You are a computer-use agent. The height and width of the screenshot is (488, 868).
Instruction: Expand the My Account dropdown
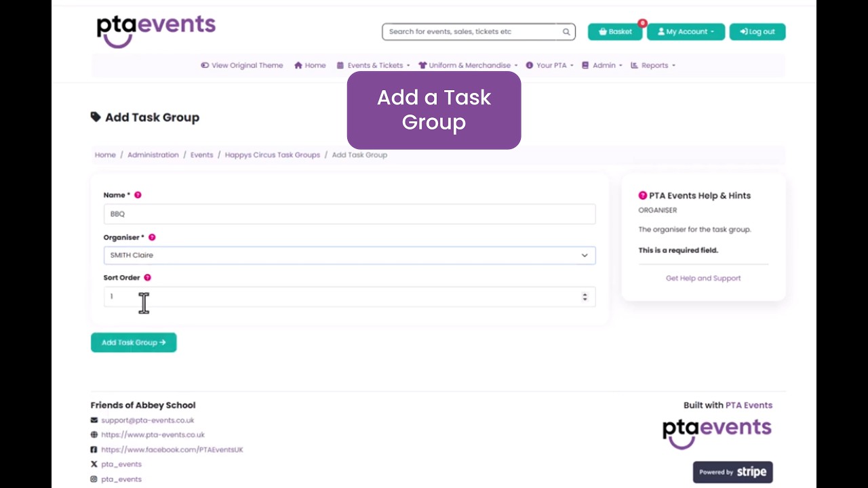pyautogui.click(x=686, y=32)
